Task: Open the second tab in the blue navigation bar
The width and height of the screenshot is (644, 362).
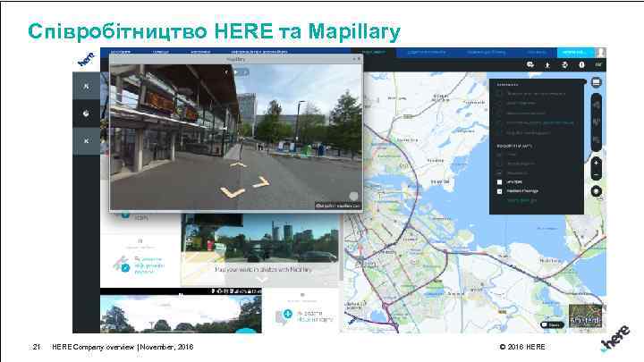Action: click(x=160, y=52)
